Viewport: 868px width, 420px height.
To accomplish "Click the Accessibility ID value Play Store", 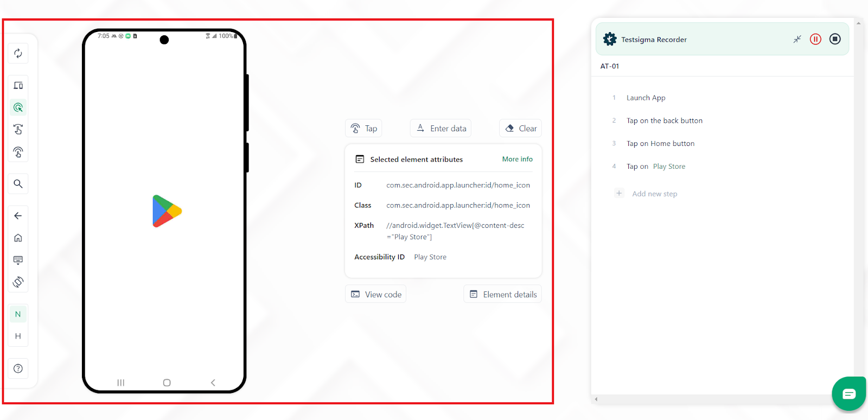I will pyautogui.click(x=430, y=257).
